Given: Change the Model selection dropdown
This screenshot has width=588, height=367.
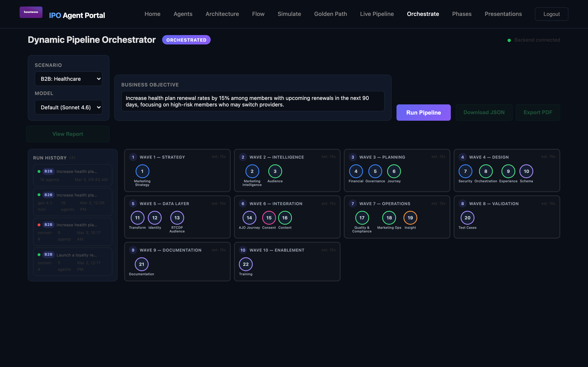Looking at the screenshot, I should coord(69,107).
